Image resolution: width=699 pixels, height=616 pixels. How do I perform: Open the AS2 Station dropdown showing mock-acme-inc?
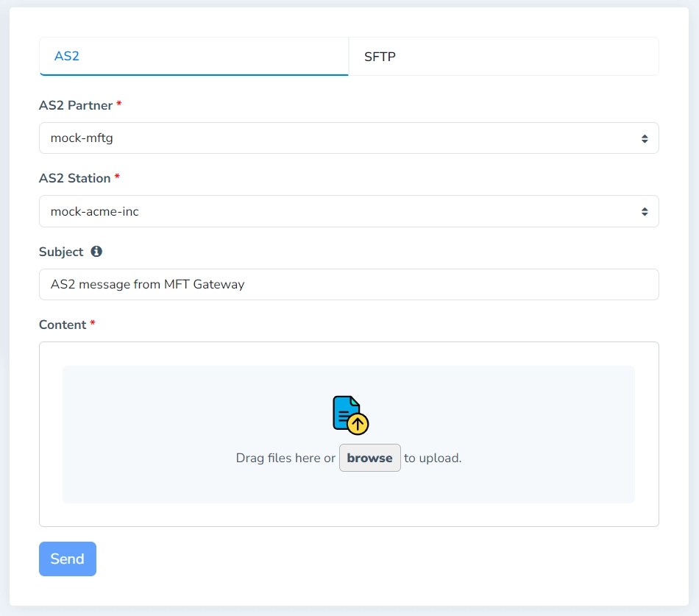pyautogui.click(x=349, y=211)
